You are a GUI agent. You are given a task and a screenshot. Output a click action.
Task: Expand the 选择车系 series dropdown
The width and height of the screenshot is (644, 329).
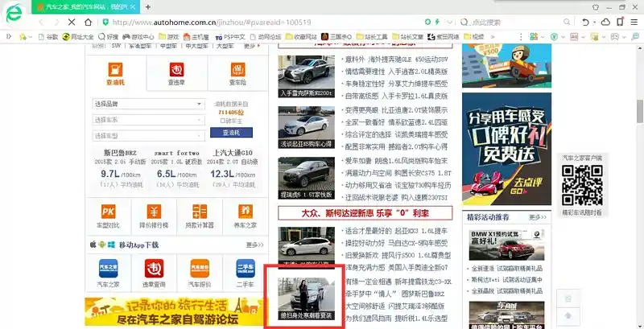149,120
